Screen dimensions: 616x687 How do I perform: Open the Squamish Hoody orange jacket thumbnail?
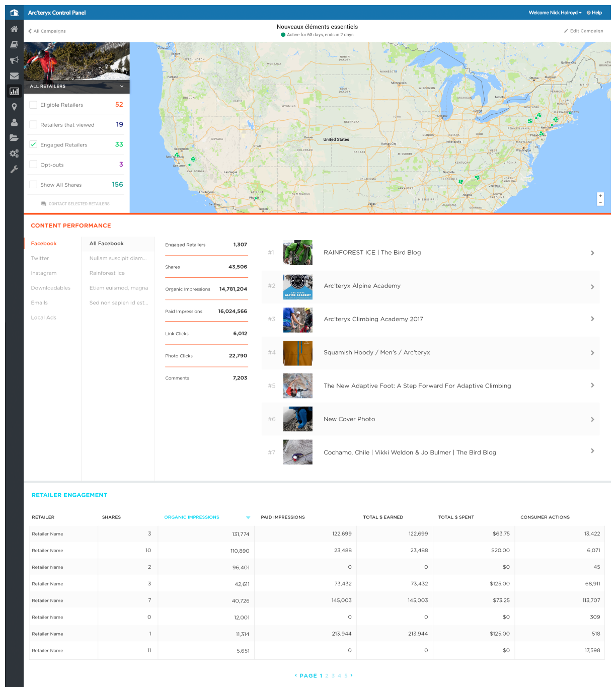(298, 353)
